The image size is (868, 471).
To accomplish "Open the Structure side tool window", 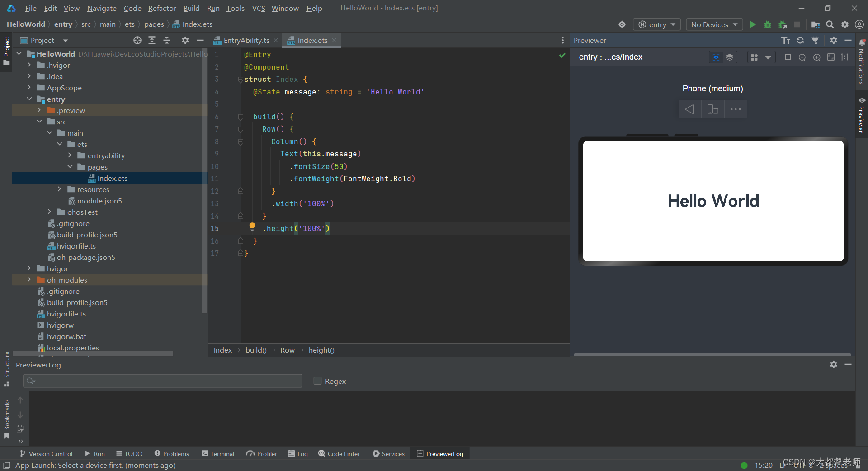I will (x=6, y=368).
